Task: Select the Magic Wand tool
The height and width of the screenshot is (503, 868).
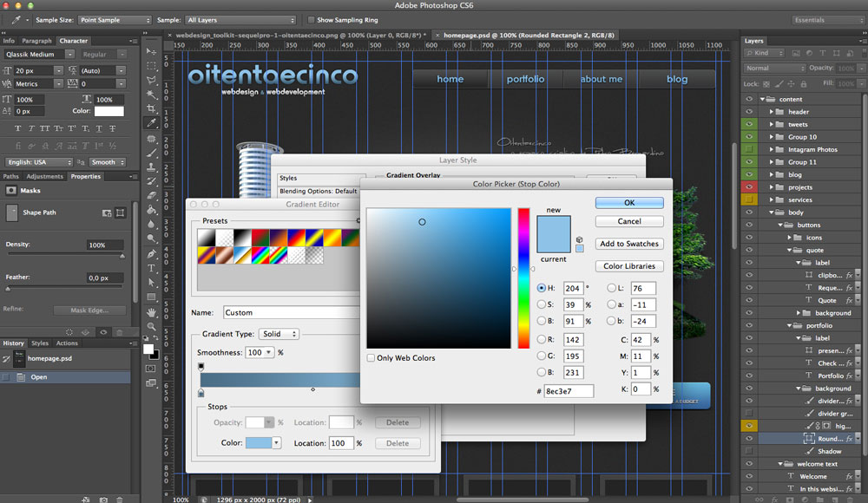Action: pos(151,95)
